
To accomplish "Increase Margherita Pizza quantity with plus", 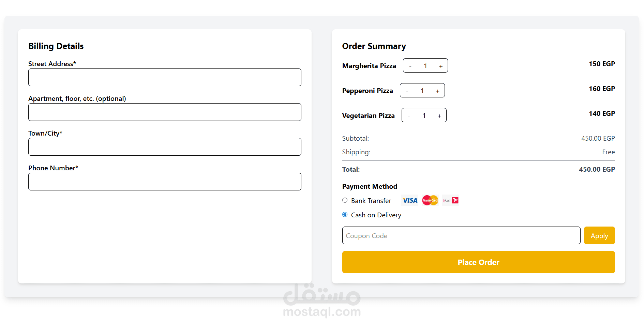I will point(441,66).
